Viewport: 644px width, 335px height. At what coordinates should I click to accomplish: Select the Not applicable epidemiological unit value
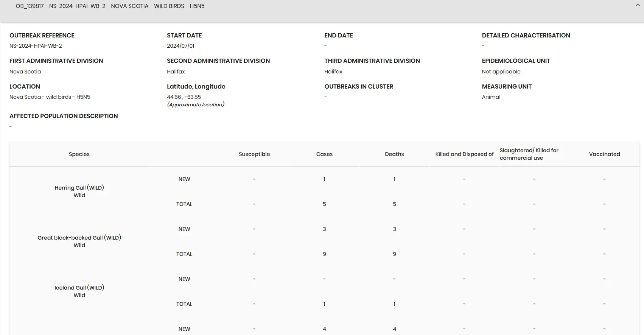[501, 72]
